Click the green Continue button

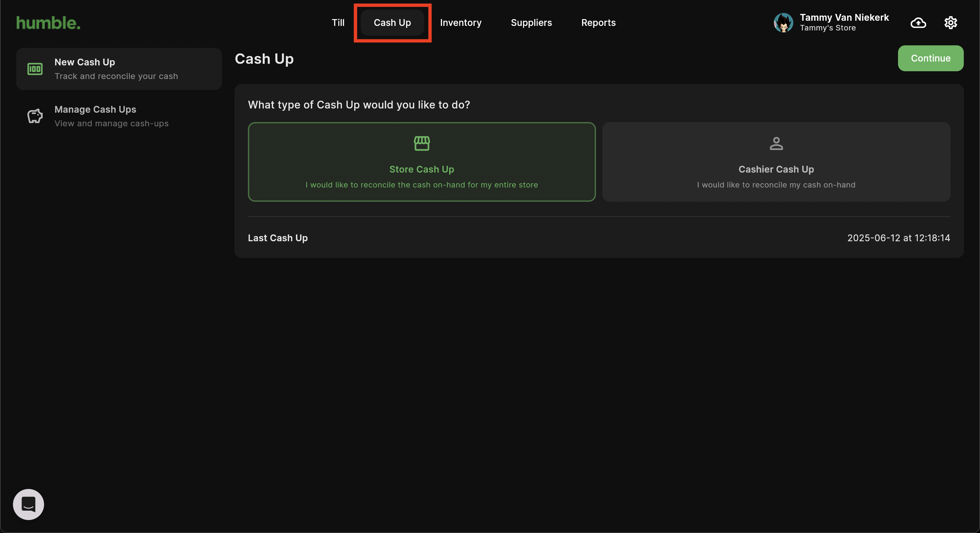point(930,58)
